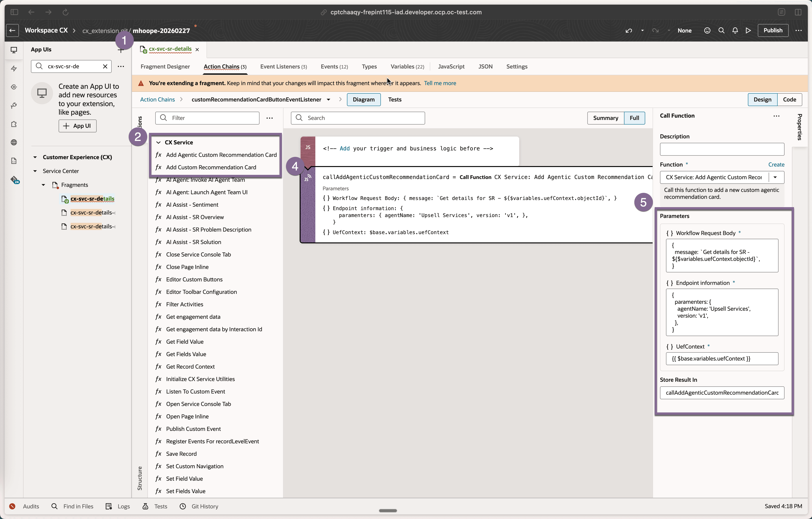Open the Git sidebar icon with 24 badge

click(x=15, y=180)
